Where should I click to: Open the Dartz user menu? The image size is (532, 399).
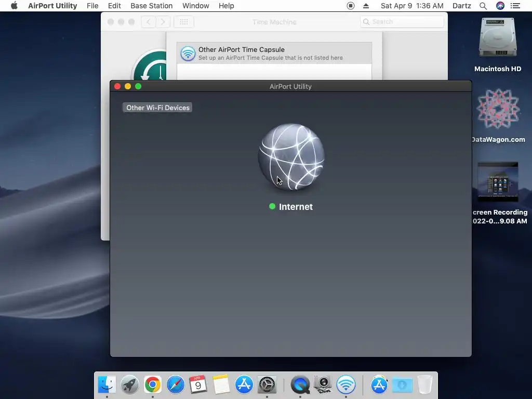coord(461,6)
